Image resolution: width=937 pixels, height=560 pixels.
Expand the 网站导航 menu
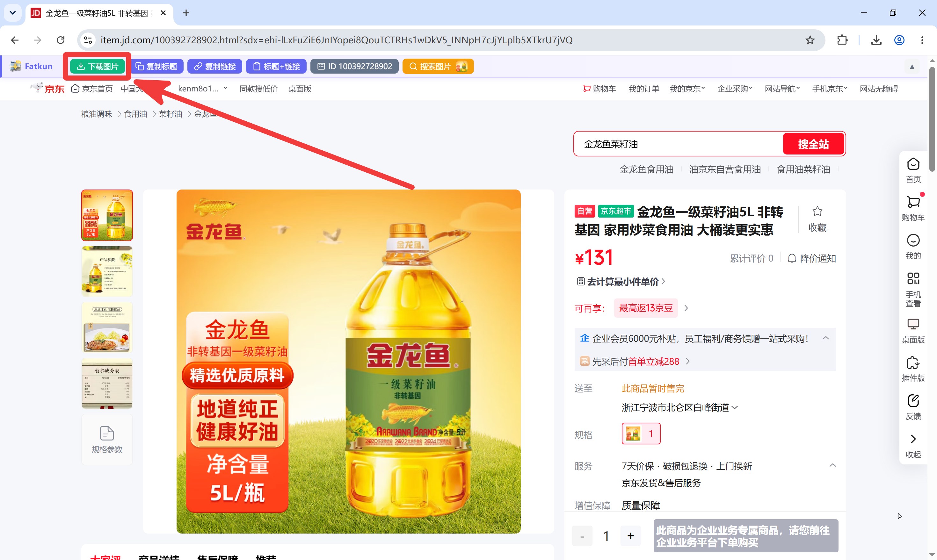[x=782, y=89]
